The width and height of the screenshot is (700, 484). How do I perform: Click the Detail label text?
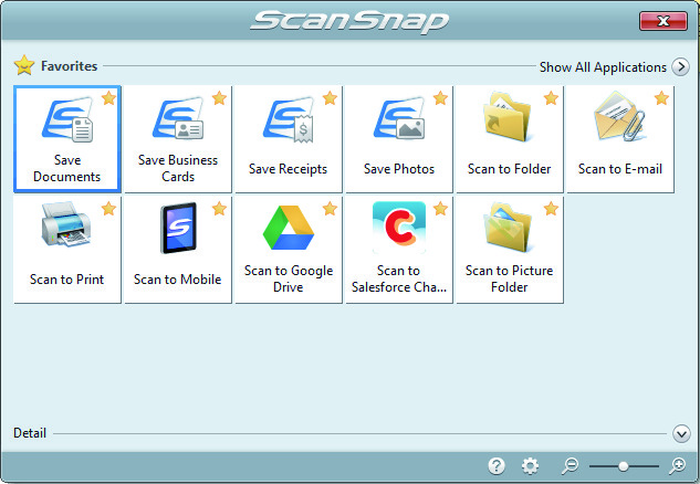[30, 433]
